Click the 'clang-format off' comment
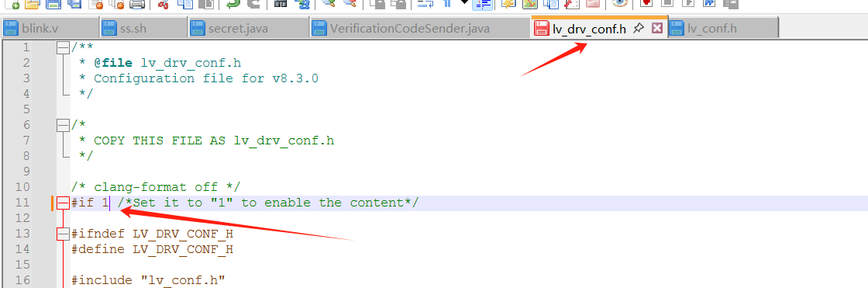Screen dimensions: 868x288 tap(156, 187)
